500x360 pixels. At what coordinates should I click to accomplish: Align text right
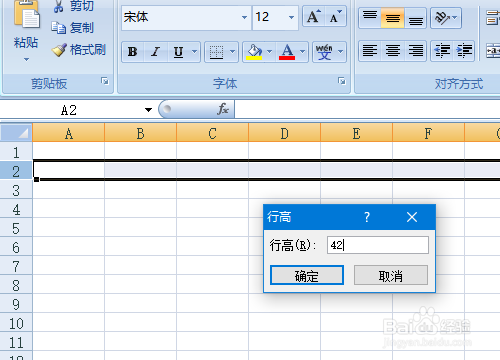point(415,51)
